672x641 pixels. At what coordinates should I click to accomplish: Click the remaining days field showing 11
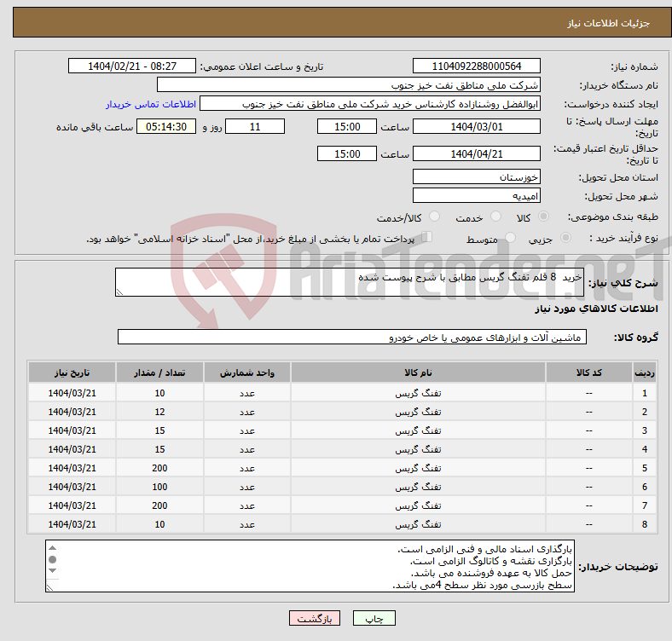coord(255,126)
